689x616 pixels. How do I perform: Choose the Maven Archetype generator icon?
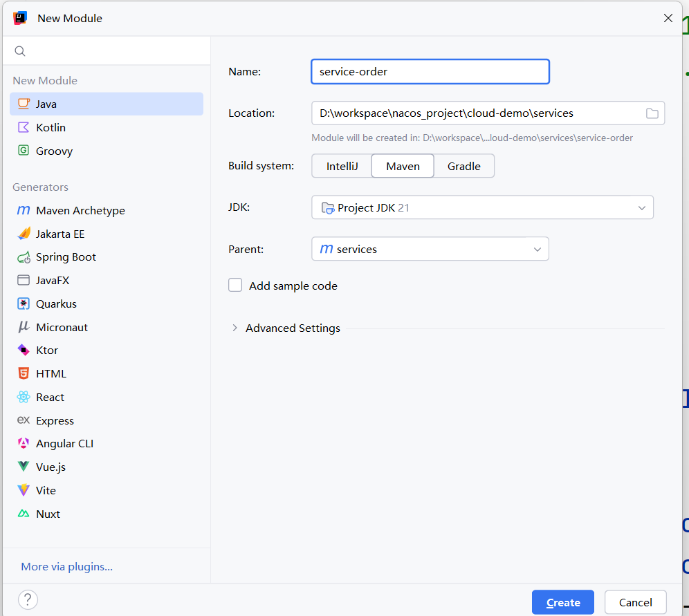coord(24,210)
